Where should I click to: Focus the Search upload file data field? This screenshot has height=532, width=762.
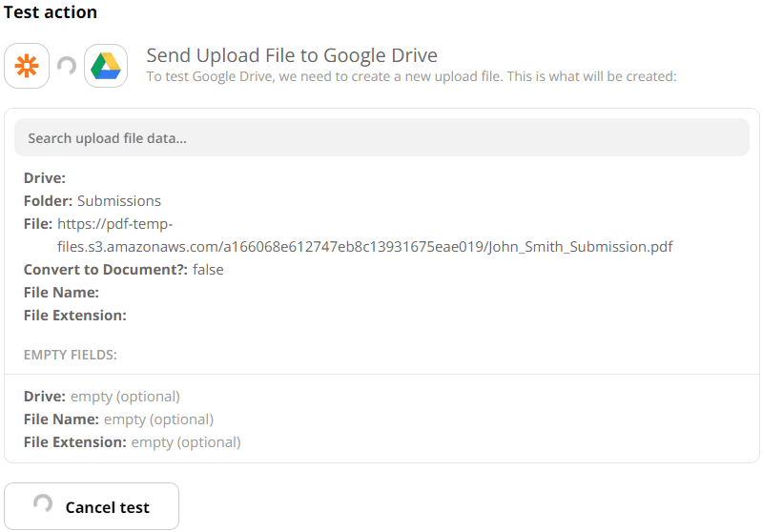(381, 138)
